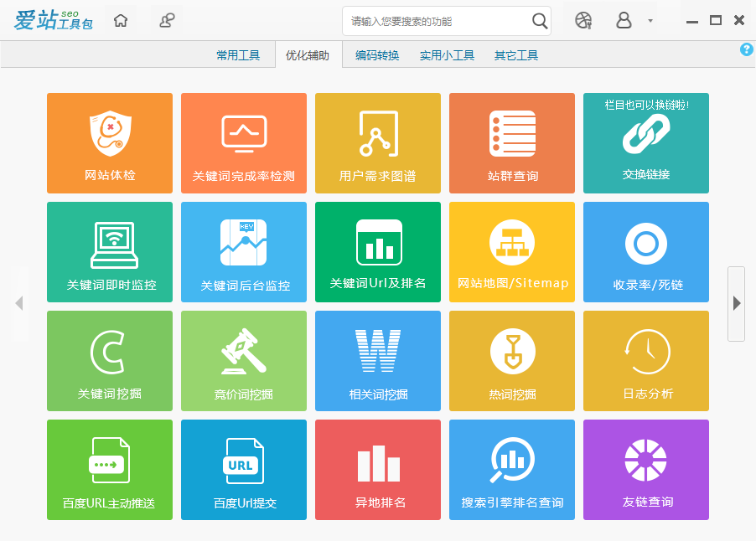Open 关键词即时监控 real-time keyword monitoring

point(109,251)
